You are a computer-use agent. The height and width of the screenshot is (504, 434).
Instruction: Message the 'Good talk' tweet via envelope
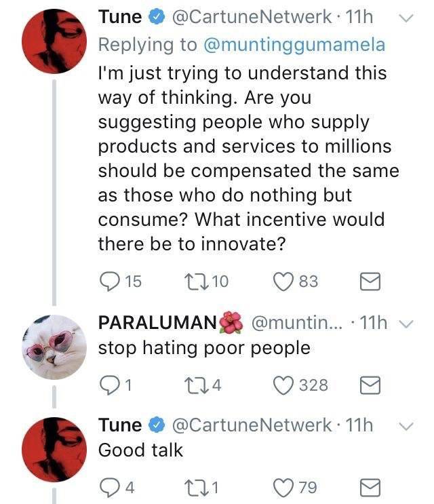pos(370,487)
